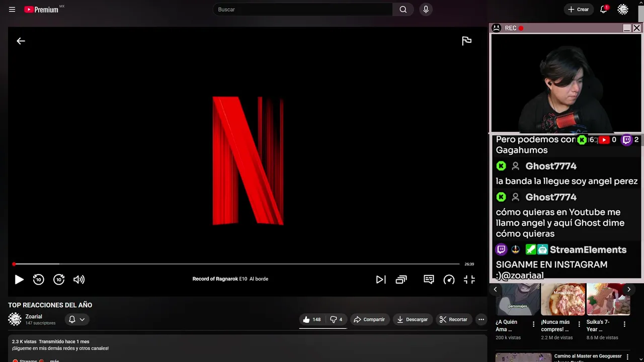This screenshot has width=644, height=362.
Task: Play the Netflix video
Action: tap(19, 280)
